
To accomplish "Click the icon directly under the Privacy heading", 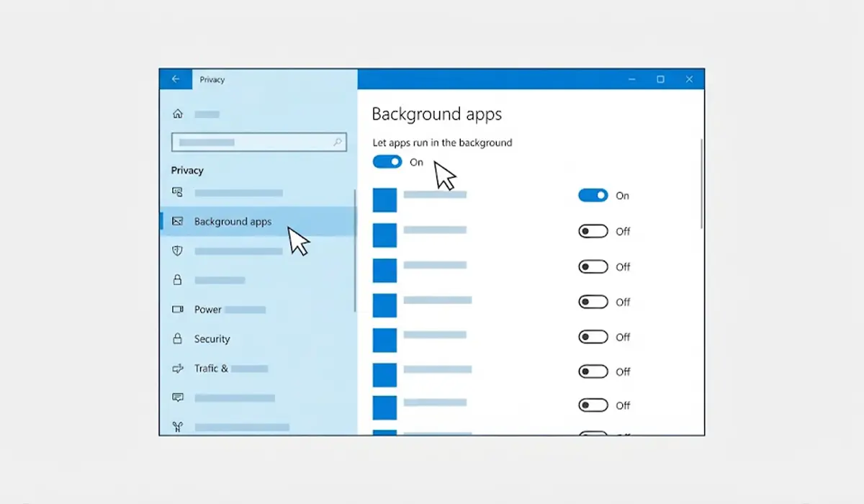I will click(x=178, y=192).
